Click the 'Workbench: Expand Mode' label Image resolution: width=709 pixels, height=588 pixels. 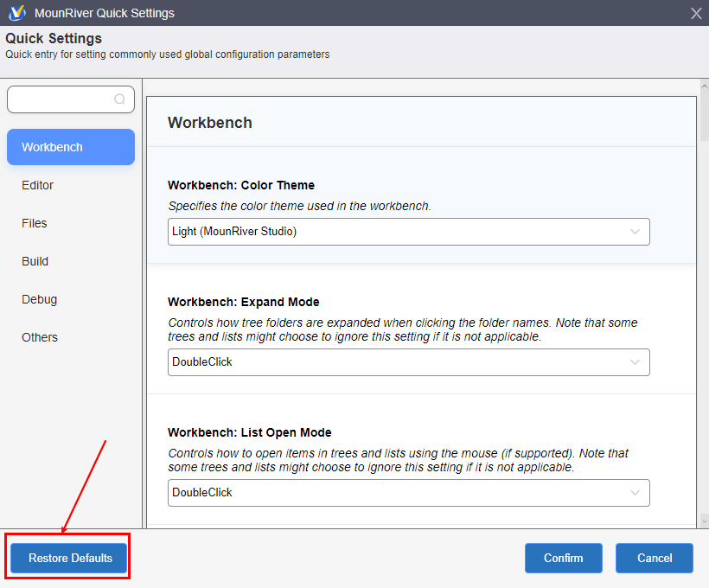(243, 302)
